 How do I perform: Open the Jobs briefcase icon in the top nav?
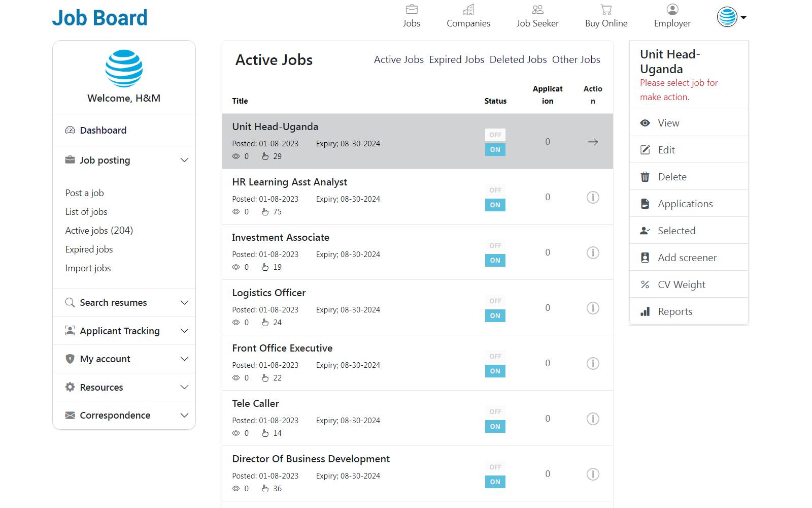[x=412, y=9]
